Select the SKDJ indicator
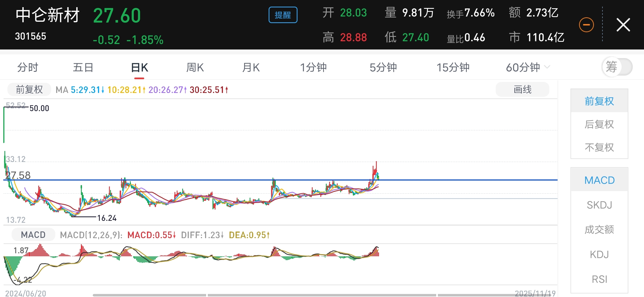 point(599,205)
